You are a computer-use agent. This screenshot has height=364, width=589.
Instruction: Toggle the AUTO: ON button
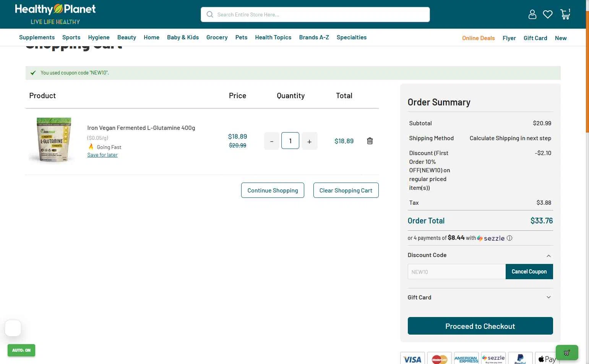point(21,350)
